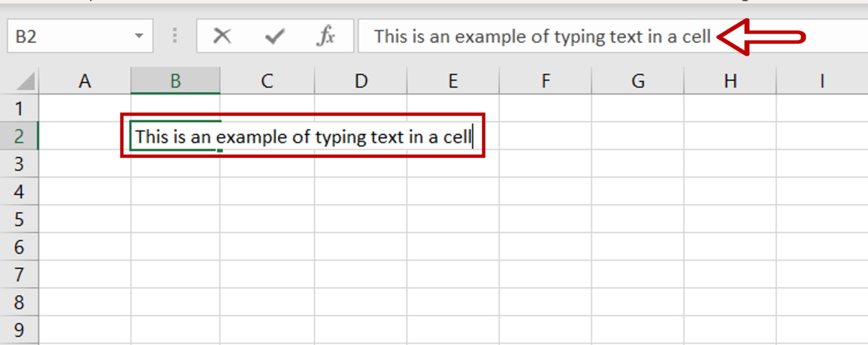Select column G header
The image size is (868, 345).
click(637, 80)
